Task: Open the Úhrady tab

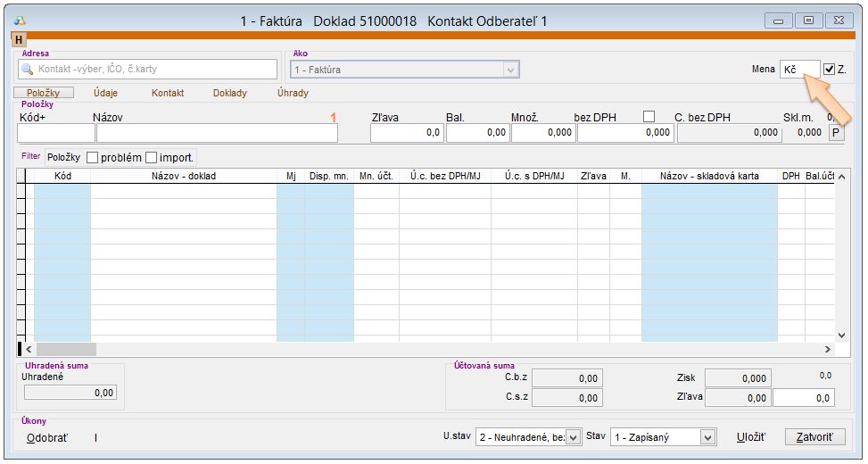Action: [293, 93]
